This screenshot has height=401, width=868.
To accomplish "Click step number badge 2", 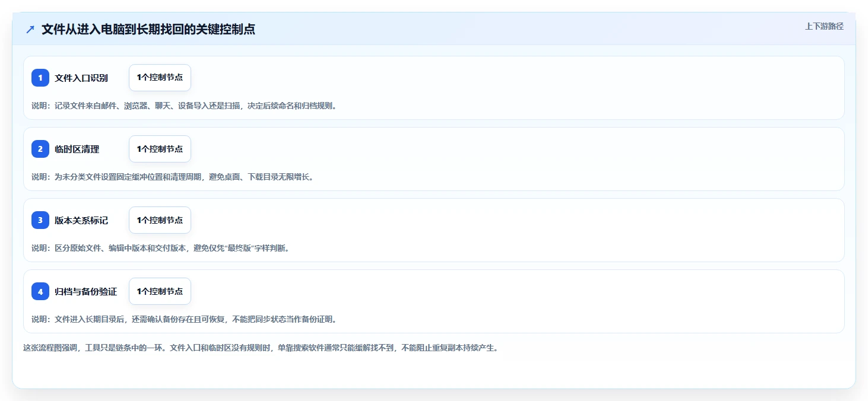I will (x=40, y=149).
